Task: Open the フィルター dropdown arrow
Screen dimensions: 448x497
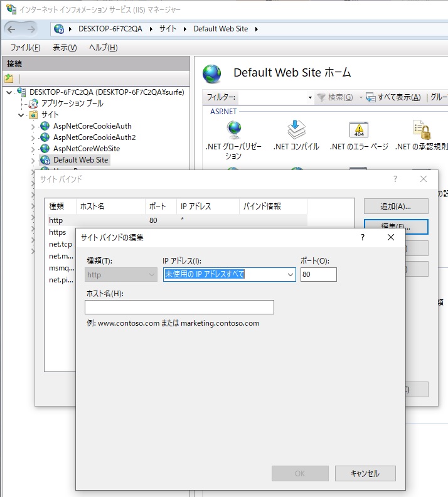Action: [310, 97]
